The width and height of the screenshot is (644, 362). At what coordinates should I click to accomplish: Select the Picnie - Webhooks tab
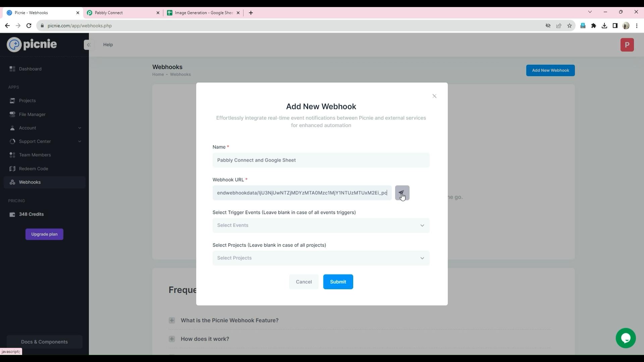(x=43, y=13)
